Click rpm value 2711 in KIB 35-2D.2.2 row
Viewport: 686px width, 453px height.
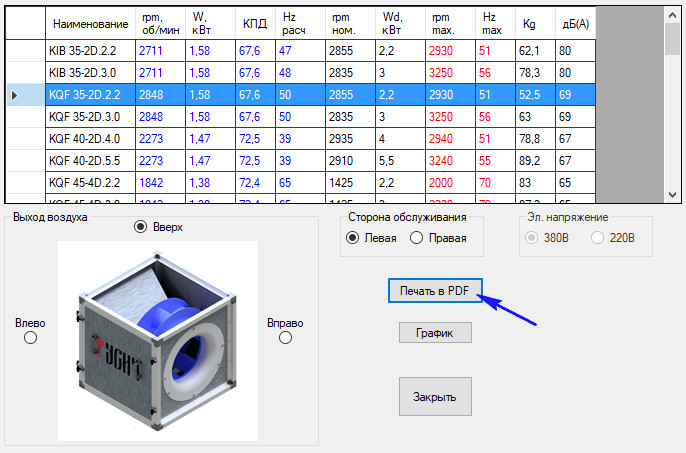coord(161,51)
